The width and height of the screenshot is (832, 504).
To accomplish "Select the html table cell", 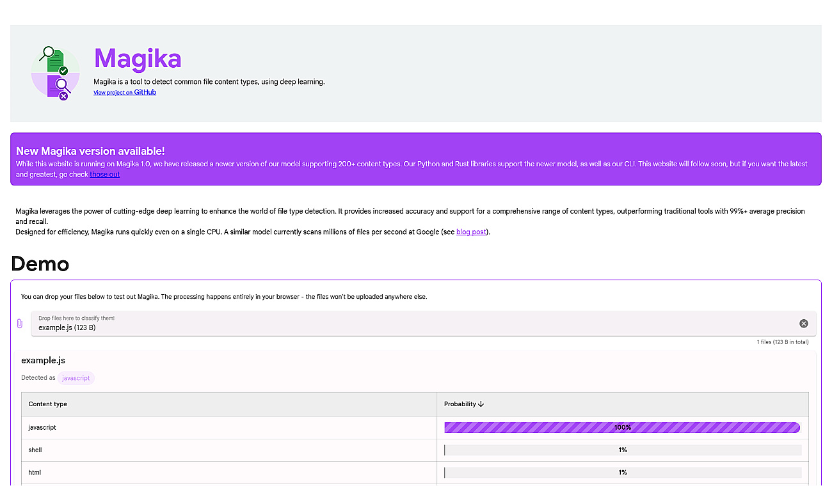I will click(229, 473).
